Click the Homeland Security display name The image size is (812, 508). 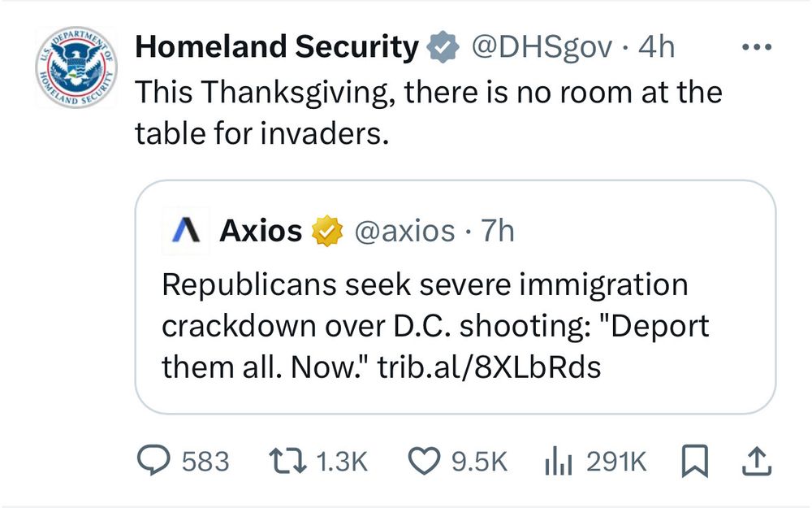[275, 48]
